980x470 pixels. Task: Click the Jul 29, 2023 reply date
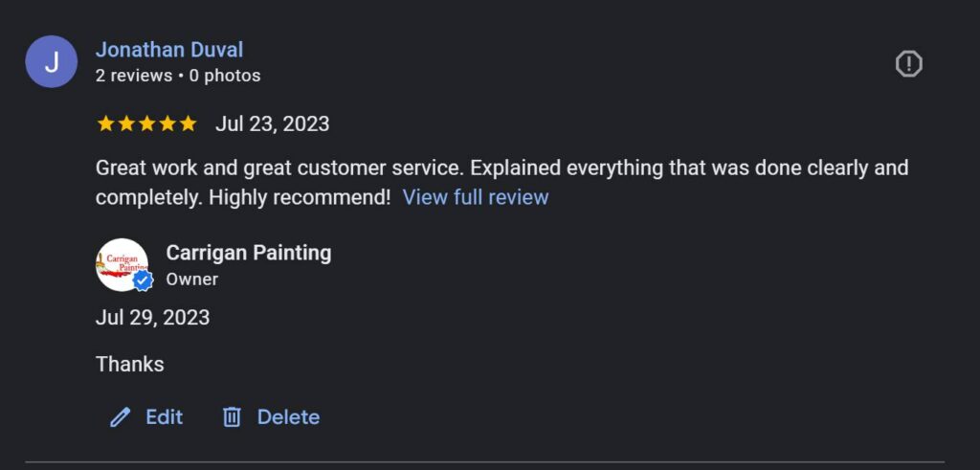pyautogui.click(x=152, y=318)
